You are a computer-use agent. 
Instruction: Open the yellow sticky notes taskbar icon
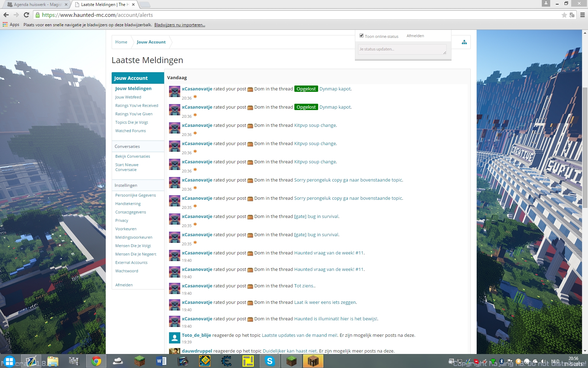(248, 361)
